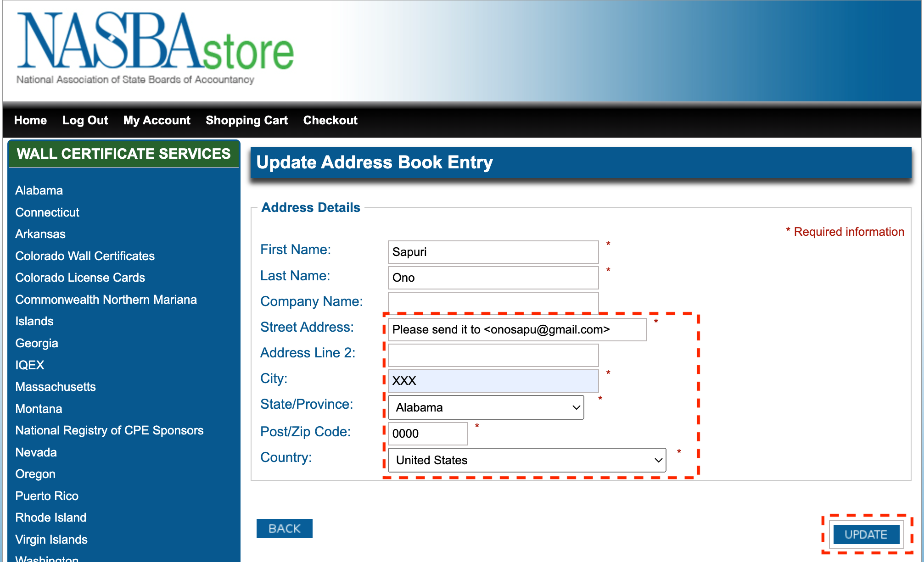
Task: Click the NASBA store logo
Action: pos(155,48)
